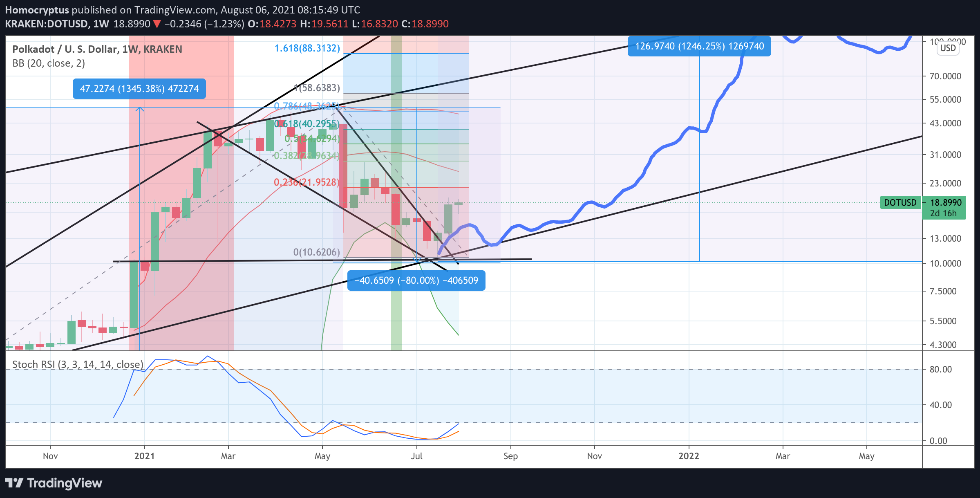The image size is (980, 498).
Task: Click the Homocryptus author name
Action: point(37,10)
